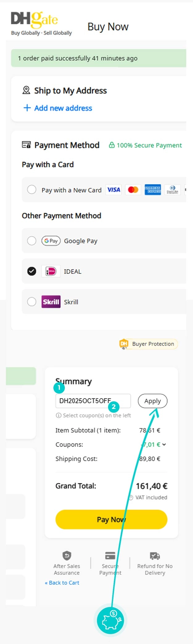Viewport: 193px width, 644px height.
Task: Click the Apply coupon button
Action: point(152,401)
